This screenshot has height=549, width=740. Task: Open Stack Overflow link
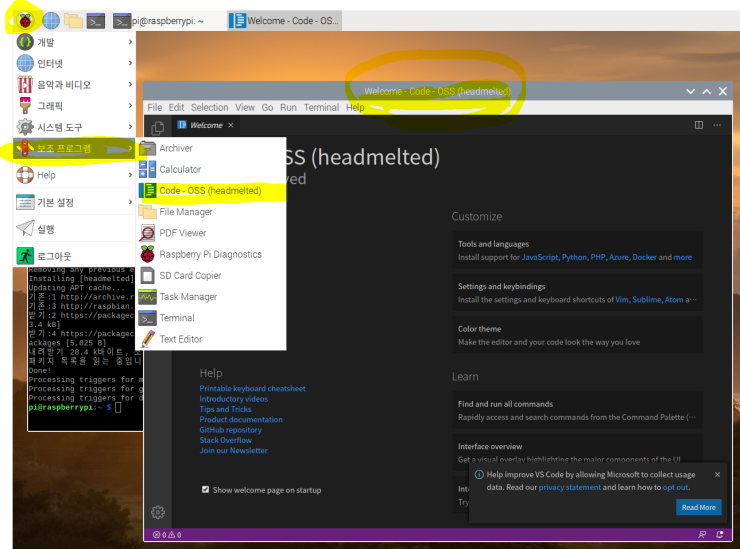tap(226, 440)
